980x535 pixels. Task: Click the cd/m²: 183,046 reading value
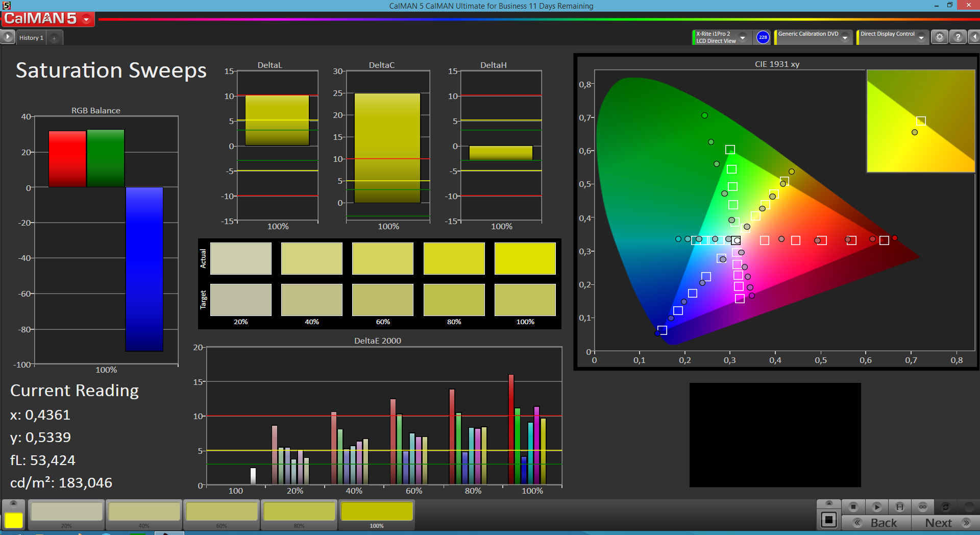tap(61, 482)
